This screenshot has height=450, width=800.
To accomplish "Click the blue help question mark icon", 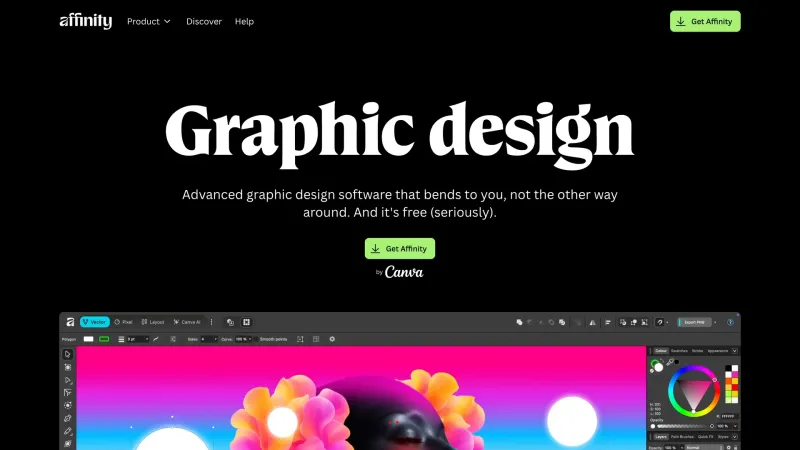I will pyautogui.click(x=730, y=322).
